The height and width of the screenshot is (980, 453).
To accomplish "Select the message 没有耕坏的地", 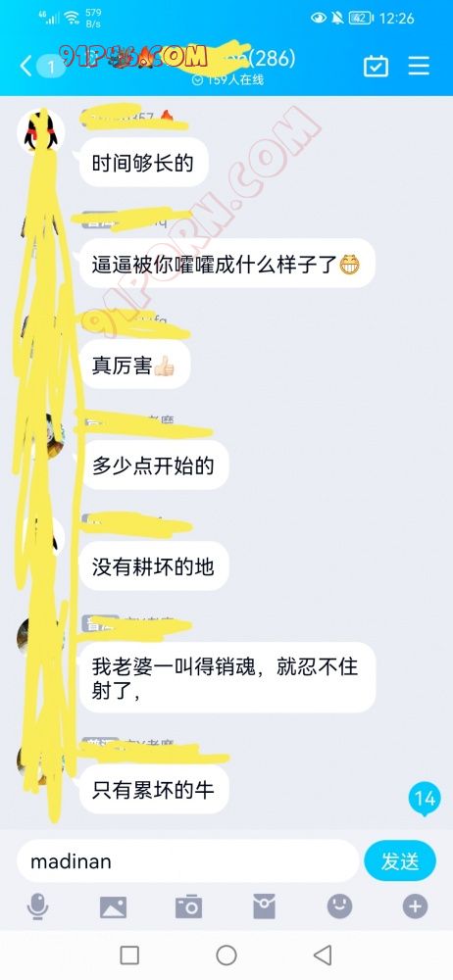I will 153,566.
